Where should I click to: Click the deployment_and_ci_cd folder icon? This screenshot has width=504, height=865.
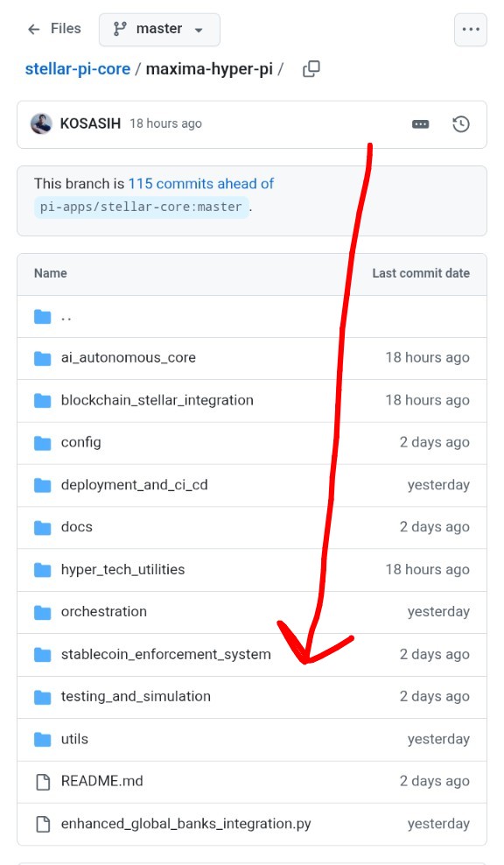(43, 485)
